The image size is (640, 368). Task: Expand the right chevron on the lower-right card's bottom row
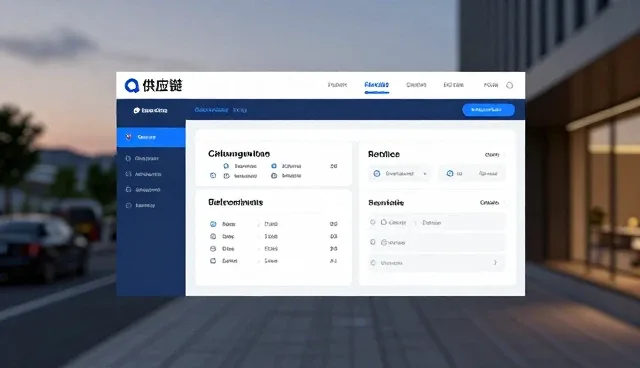click(495, 263)
